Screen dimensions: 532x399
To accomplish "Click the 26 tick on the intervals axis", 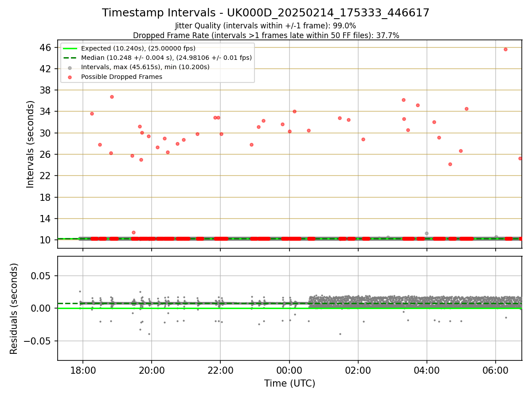I will coord(47,154).
